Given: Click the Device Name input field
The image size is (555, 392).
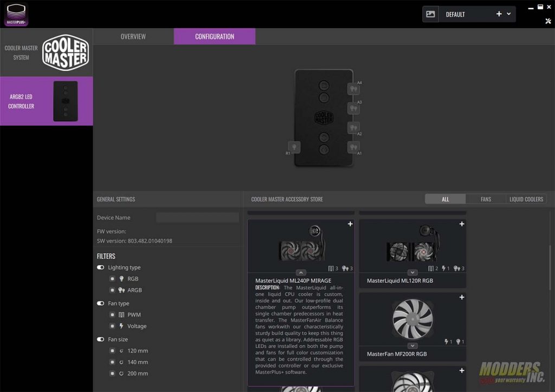Looking at the screenshot, I should [x=197, y=217].
